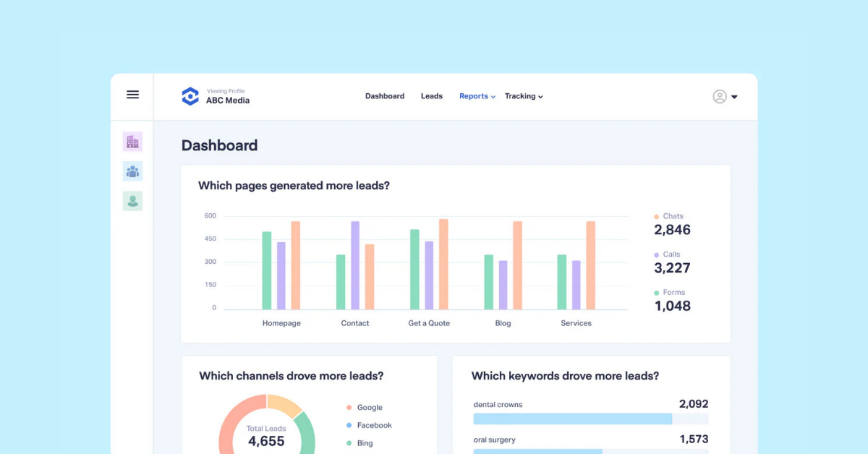
Task: Expand the Reports dropdown menu
Action: pos(477,96)
